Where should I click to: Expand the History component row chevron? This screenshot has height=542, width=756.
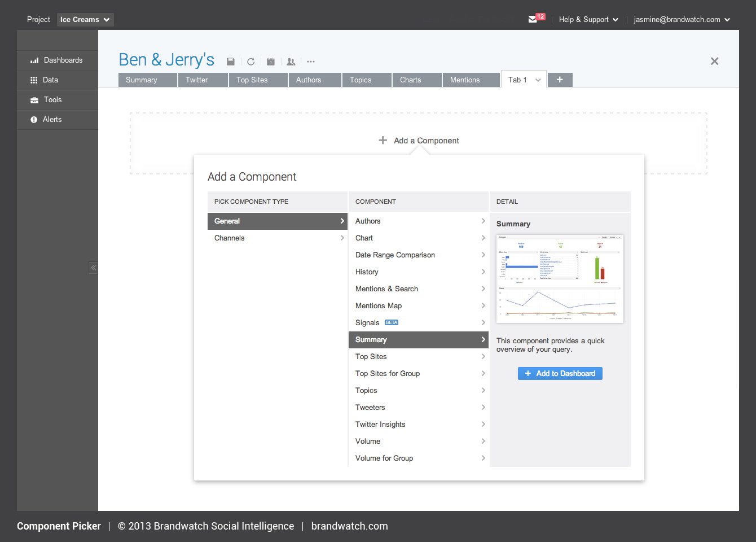tap(483, 272)
